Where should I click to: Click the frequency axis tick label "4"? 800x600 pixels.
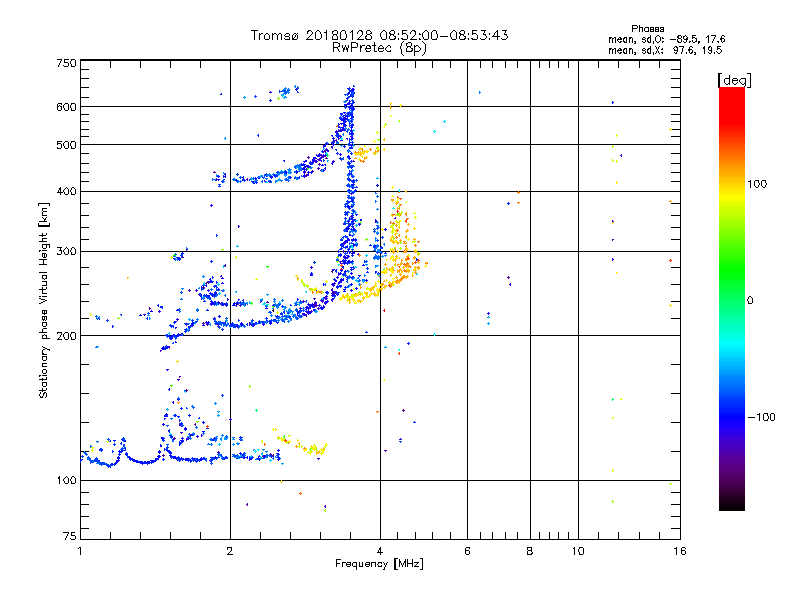click(x=380, y=551)
